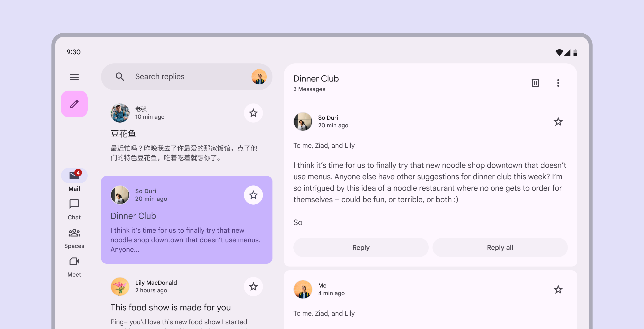Click the Search replies field
The image size is (644, 329).
pyautogui.click(x=185, y=77)
